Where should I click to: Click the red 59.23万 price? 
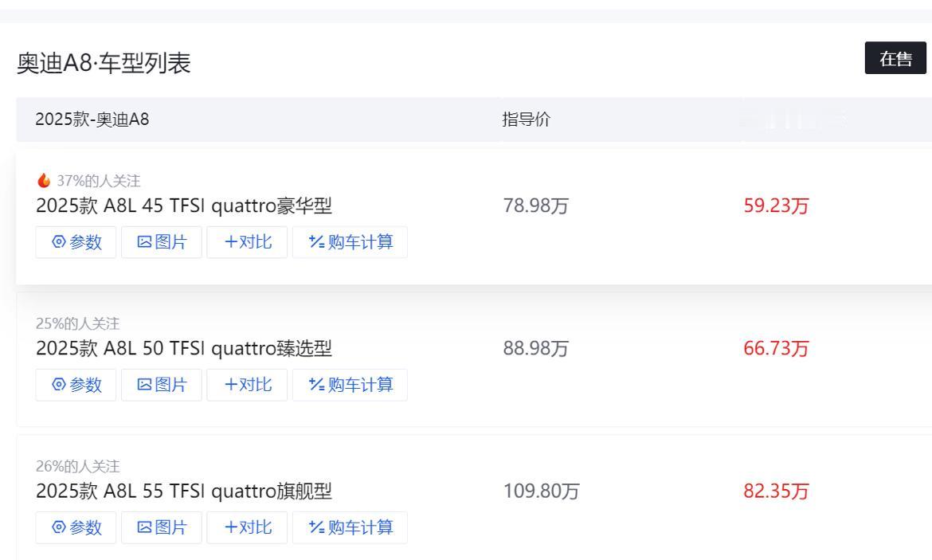point(777,206)
